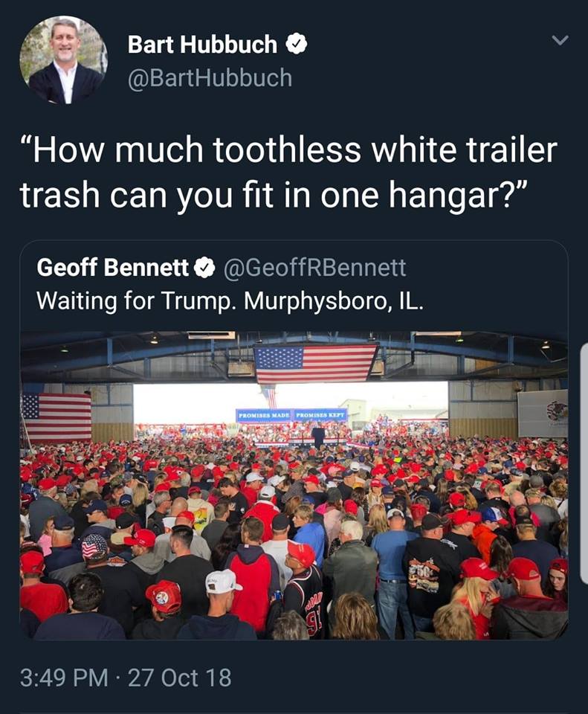Open Bart Hubbuch's profile avatar
The image size is (588, 714).
click(x=64, y=60)
